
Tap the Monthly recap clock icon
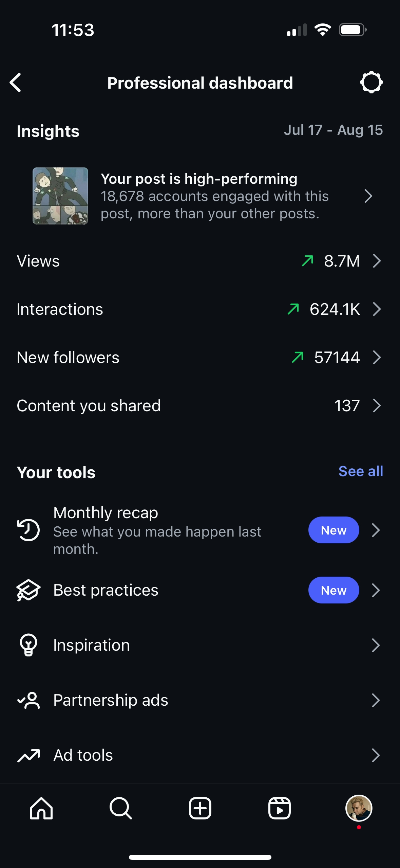pos(28,530)
